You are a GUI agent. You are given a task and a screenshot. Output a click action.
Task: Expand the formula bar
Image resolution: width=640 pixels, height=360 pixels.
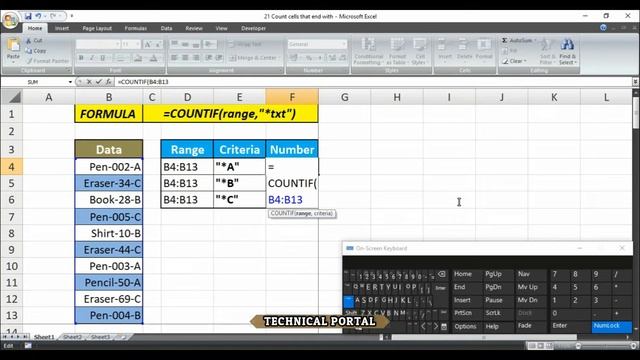point(635,82)
